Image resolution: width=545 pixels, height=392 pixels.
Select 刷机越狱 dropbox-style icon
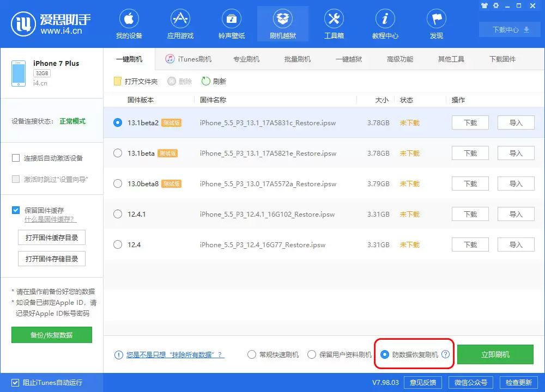pos(282,19)
